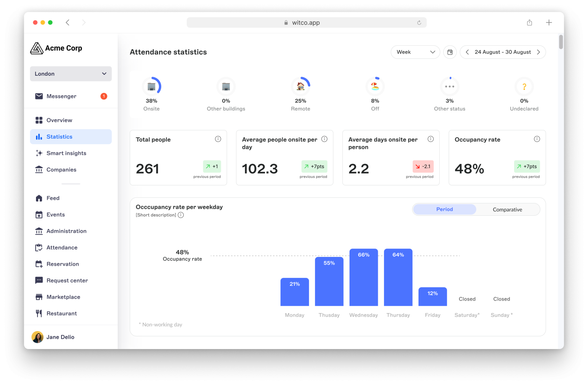This screenshot has height=385, width=588.
Task: Select the Statistics sidebar icon
Action: [39, 136]
